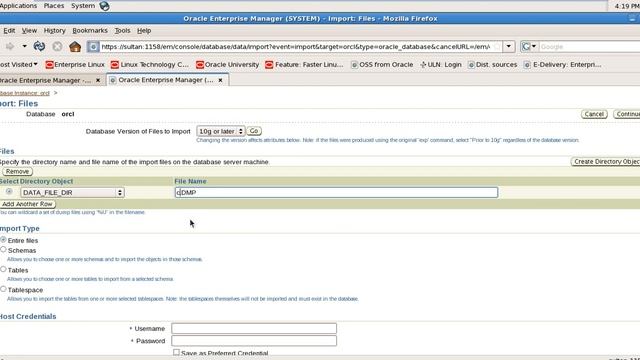
Task: Open the System menu in the top panel
Action: pos(83,6)
